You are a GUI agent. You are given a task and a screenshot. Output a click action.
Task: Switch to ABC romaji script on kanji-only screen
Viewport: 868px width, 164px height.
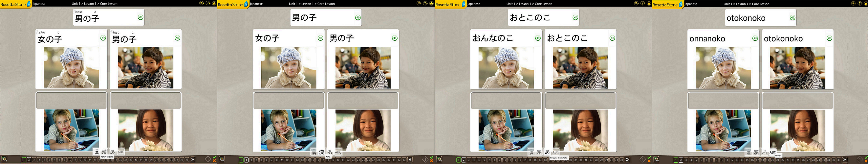(338, 152)
